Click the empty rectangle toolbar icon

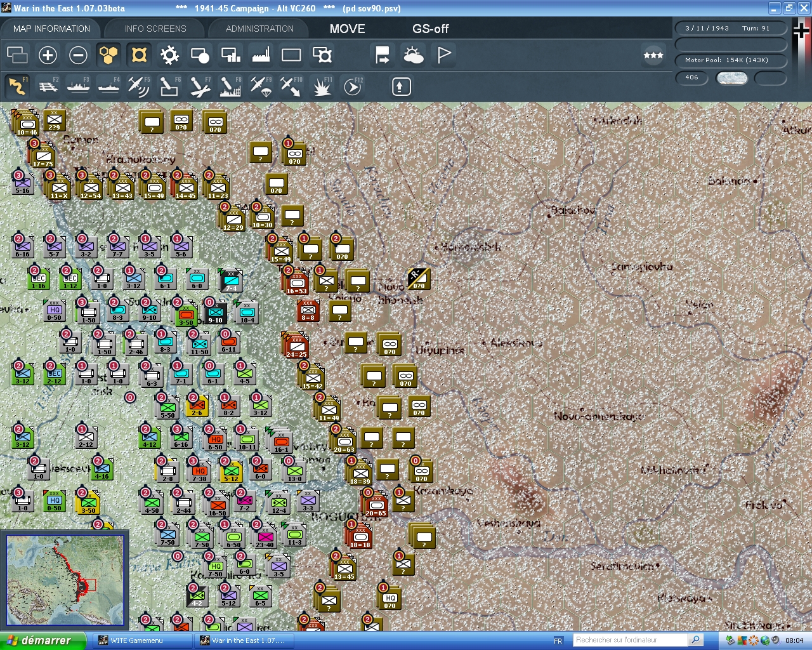point(291,55)
